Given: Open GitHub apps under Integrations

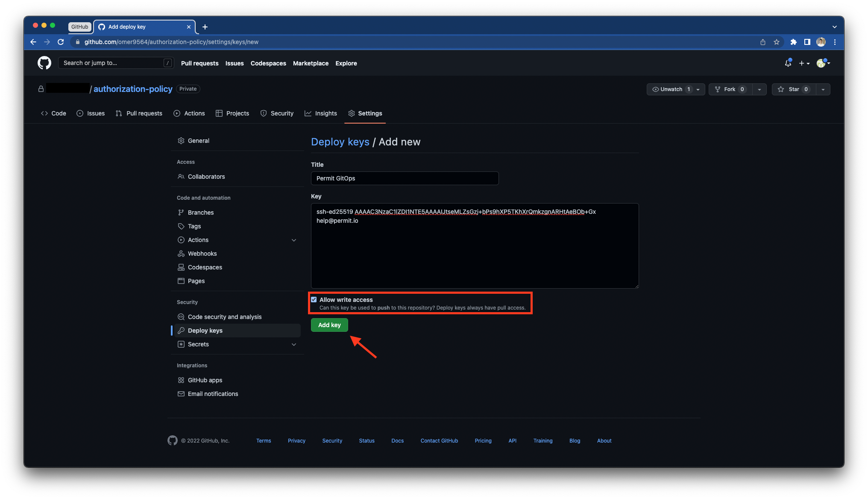Looking at the screenshot, I should pyautogui.click(x=205, y=380).
